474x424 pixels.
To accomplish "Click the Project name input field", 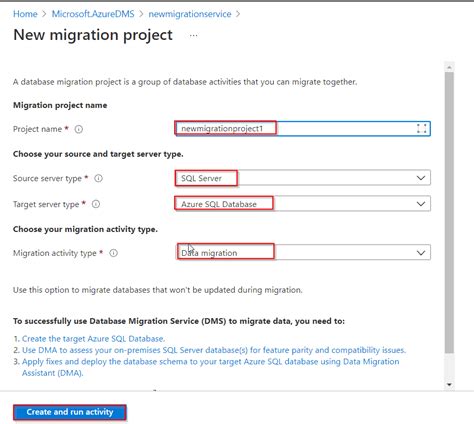I will (303, 129).
